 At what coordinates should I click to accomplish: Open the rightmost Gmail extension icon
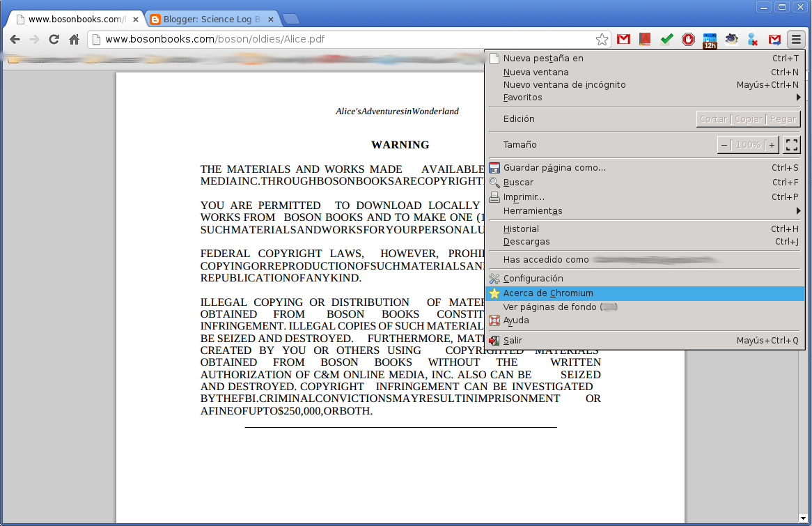[774, 40]
